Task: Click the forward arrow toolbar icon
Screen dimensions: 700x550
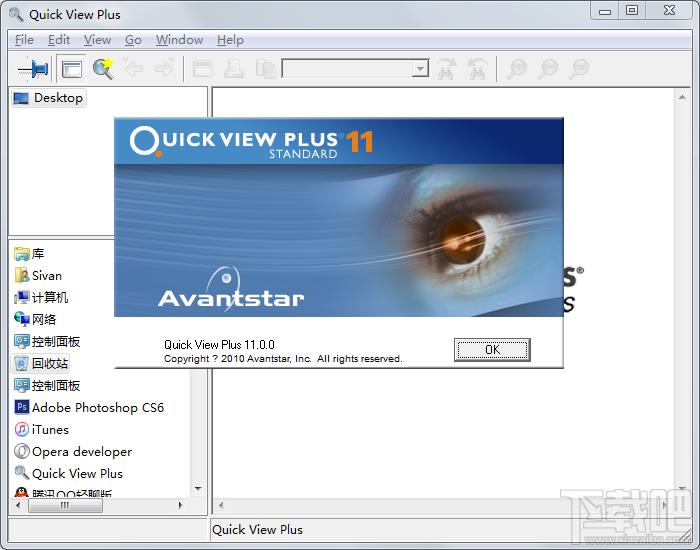Action: click(165, 68)
